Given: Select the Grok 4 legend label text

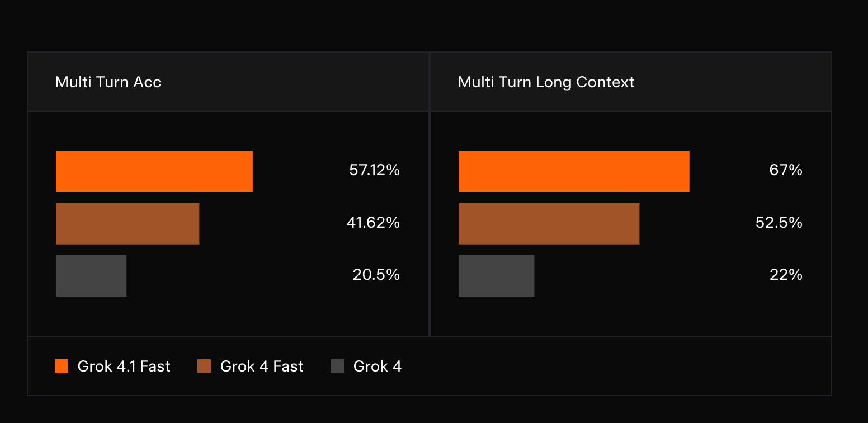Looking at the screenshot, I should 378,366.
